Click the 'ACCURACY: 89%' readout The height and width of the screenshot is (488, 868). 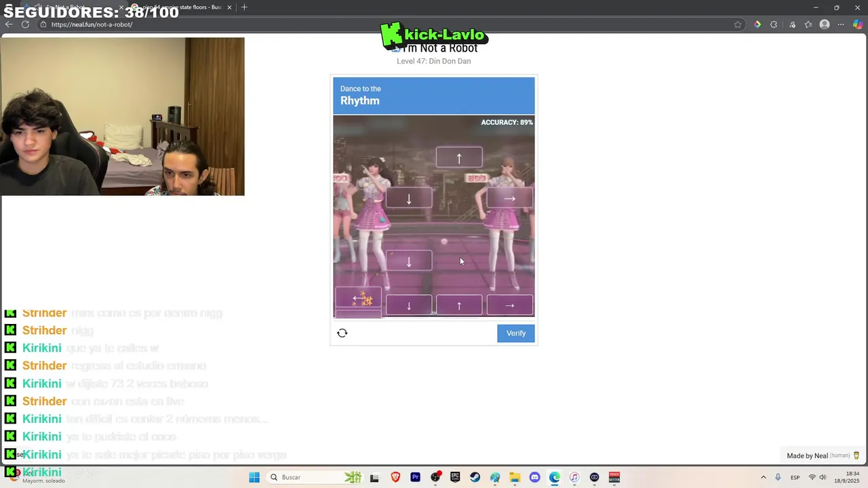507,122
